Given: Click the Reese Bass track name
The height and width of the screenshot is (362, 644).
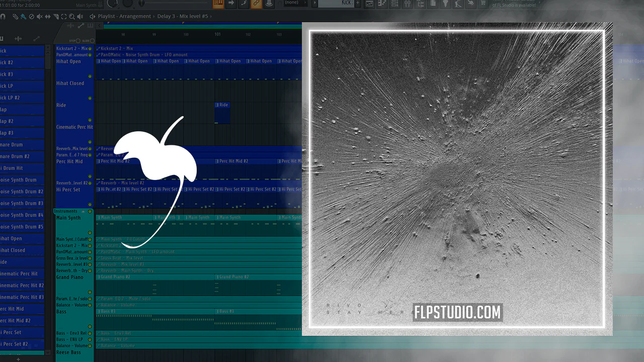Looking at the screenshot, I should click(68, 352).
